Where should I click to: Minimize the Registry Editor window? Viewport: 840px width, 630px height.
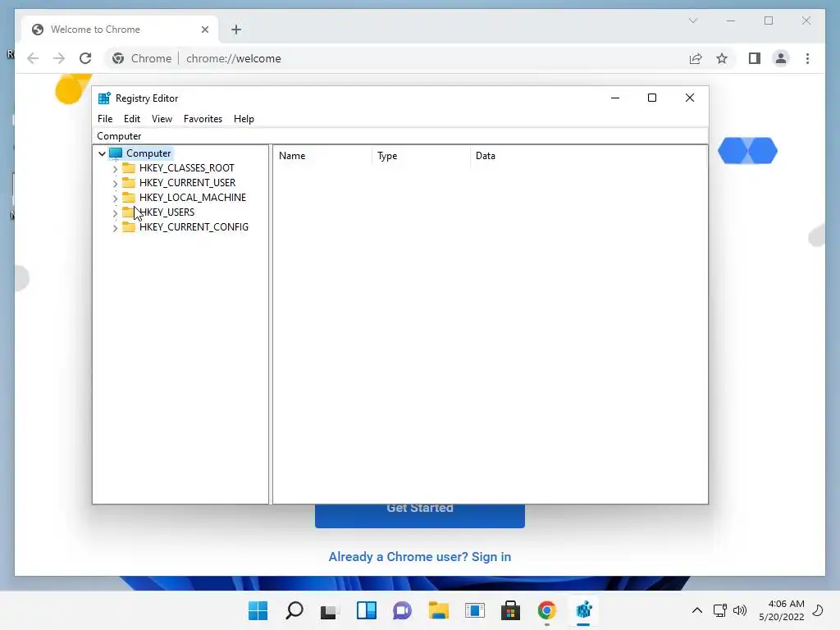click(615, 98)
